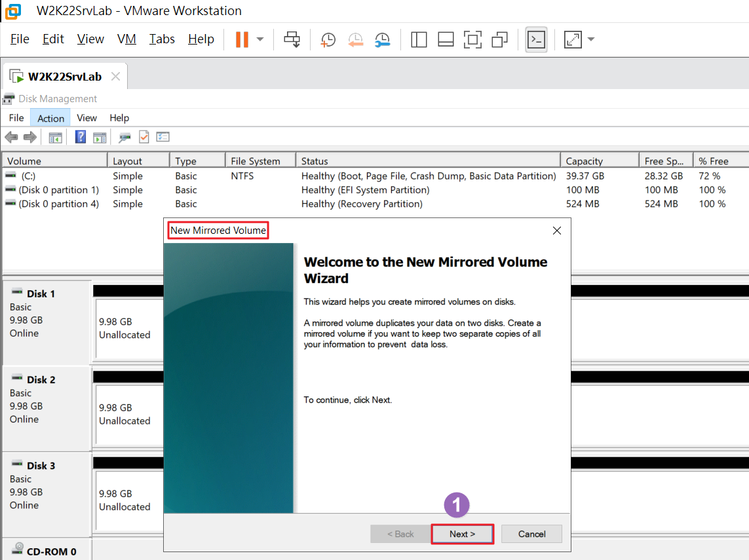Revert the VM to its previous snapshot
This screenshot has height=560, width=749.
click(x=355, y=39)
